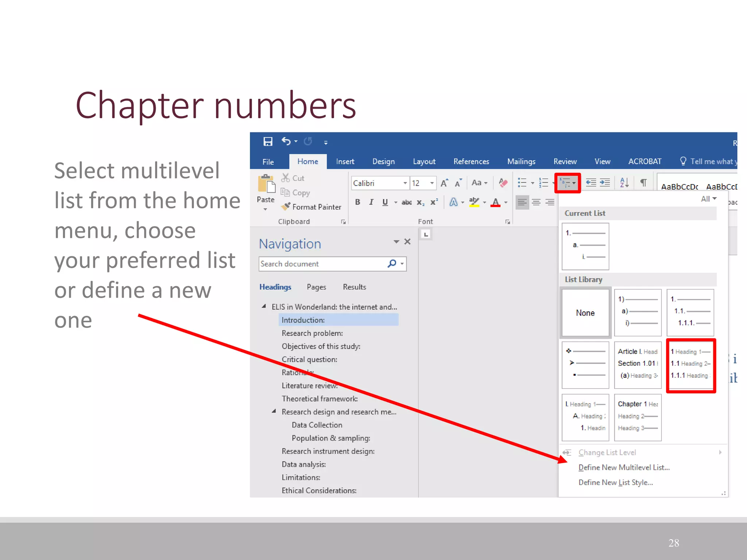This screenshot has width=747, height=560.
Task: Click the Undo arrow icon
Action: 286,141
